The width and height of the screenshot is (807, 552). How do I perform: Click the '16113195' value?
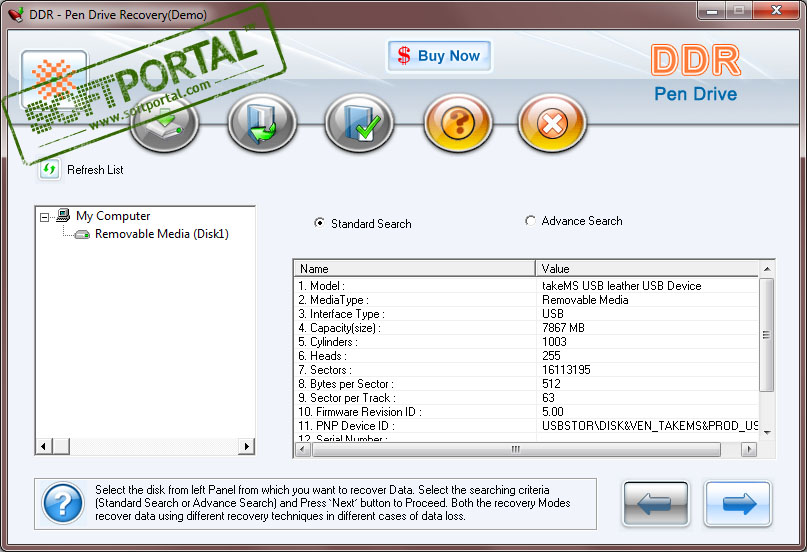click(566, 370)
